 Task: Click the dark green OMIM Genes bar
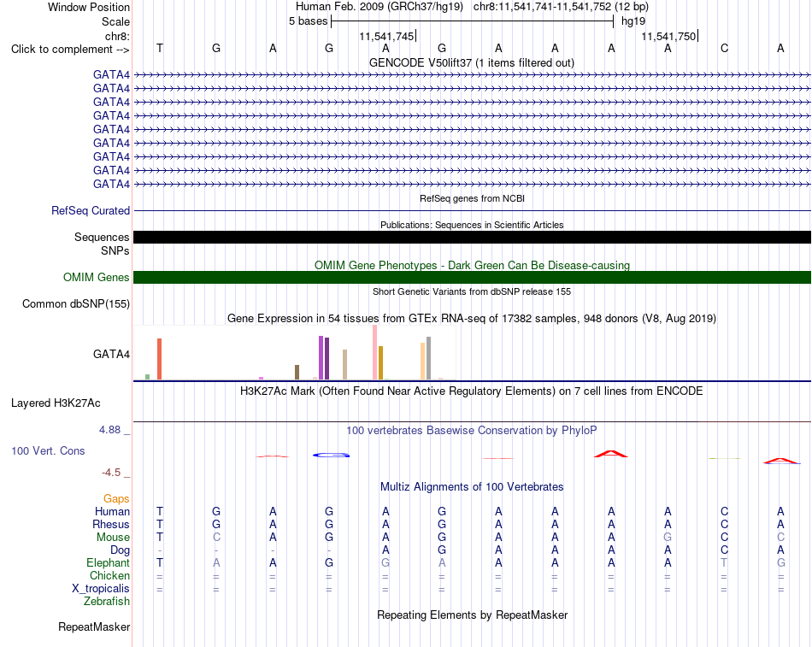(x=472, y=277)
